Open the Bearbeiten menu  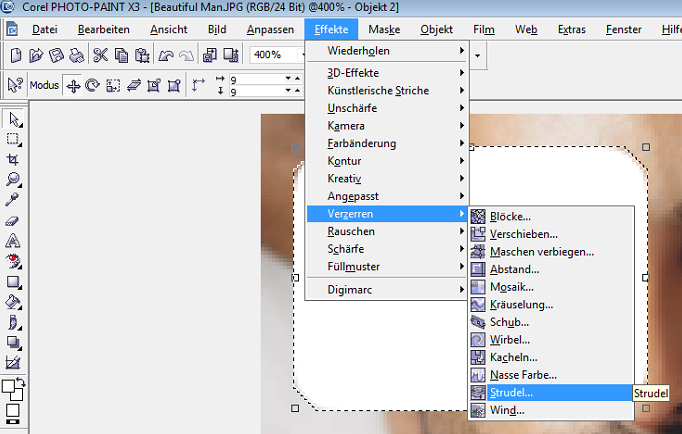(104, 30)
